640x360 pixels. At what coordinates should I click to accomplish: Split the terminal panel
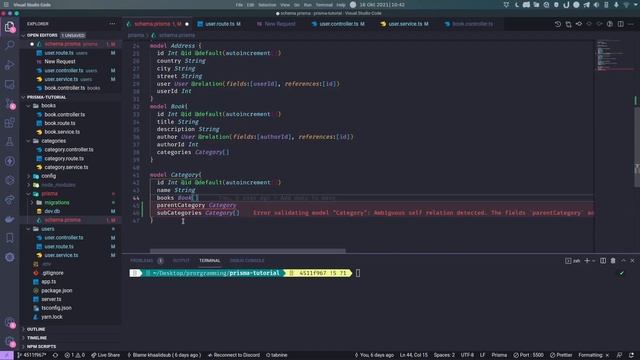[603, 260]
